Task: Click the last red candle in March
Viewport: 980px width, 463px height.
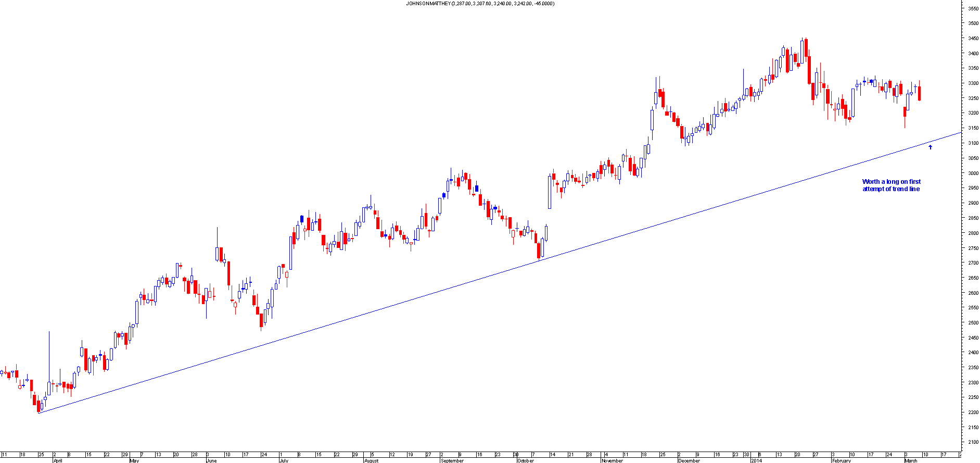Action: tap(920, 93)
